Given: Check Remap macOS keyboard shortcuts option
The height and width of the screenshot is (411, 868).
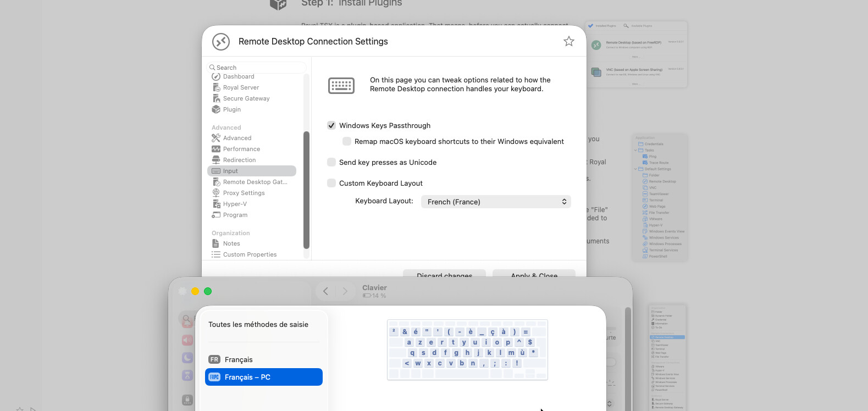Looking at the screenshot, I should [x=347, y=141].
